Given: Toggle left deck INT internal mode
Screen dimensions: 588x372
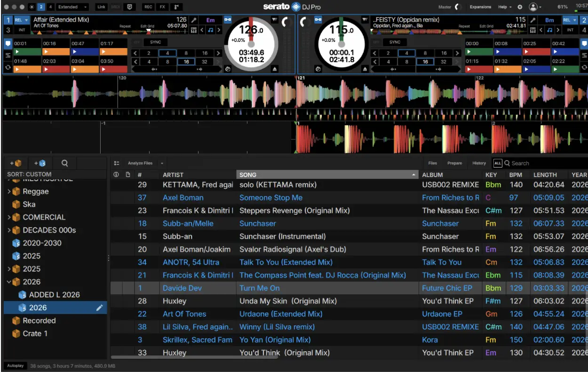Looking at the screenshot, I should tap(22, 30).
